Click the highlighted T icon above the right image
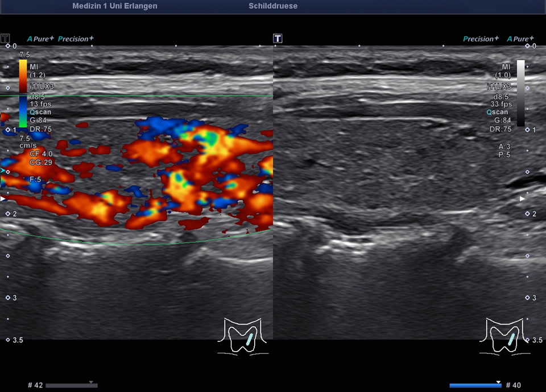The width and height of the screenshot is (546, 392). [x=278, y=39]
